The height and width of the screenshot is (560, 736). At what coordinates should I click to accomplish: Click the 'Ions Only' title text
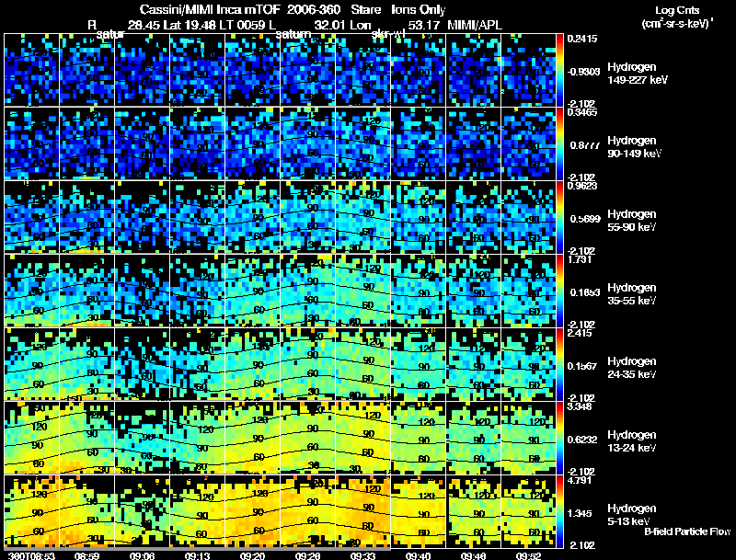419,10
